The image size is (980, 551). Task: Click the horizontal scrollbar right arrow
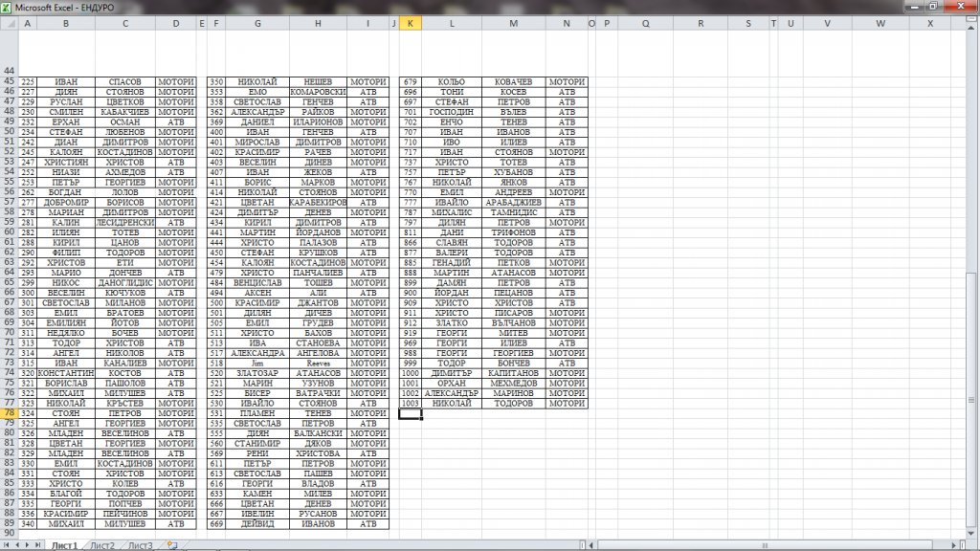[954, 545]
